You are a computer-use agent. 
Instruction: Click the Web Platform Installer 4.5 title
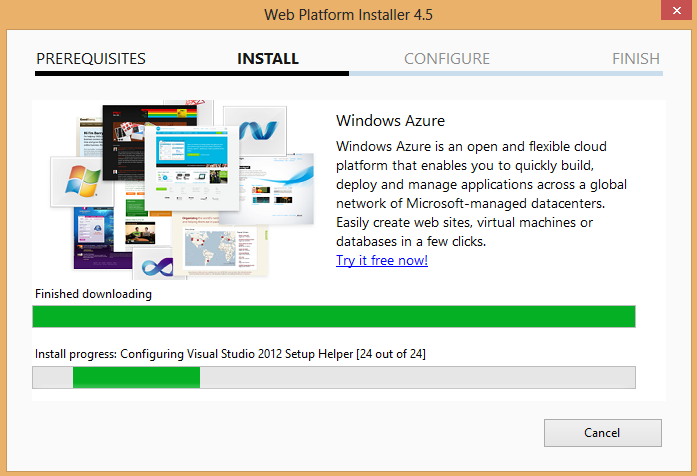348,15
